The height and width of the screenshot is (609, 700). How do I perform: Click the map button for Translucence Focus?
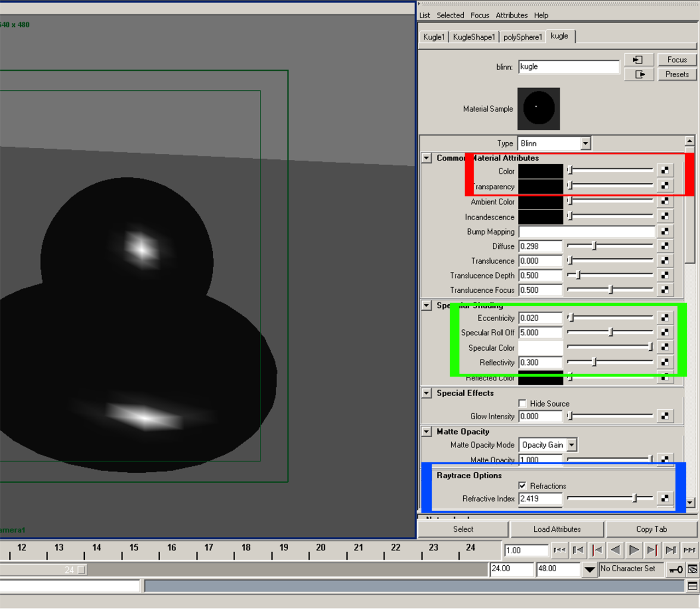[664, 290]
